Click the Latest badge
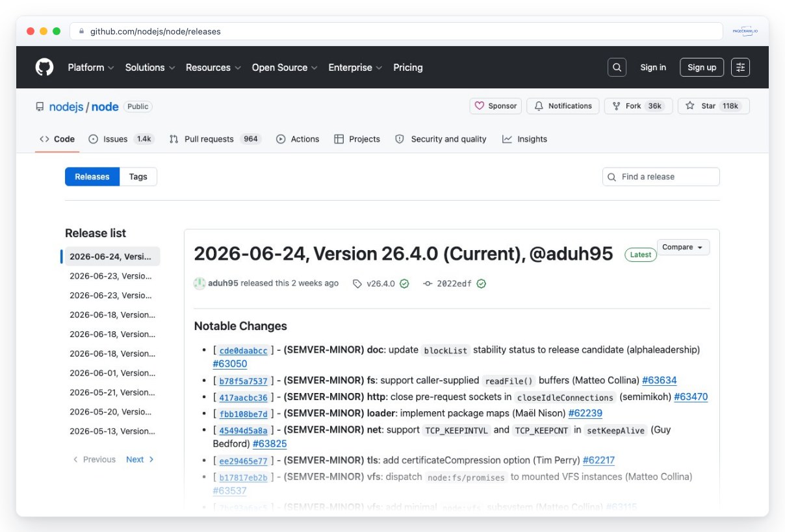785x532 pixels. (641, 255)
